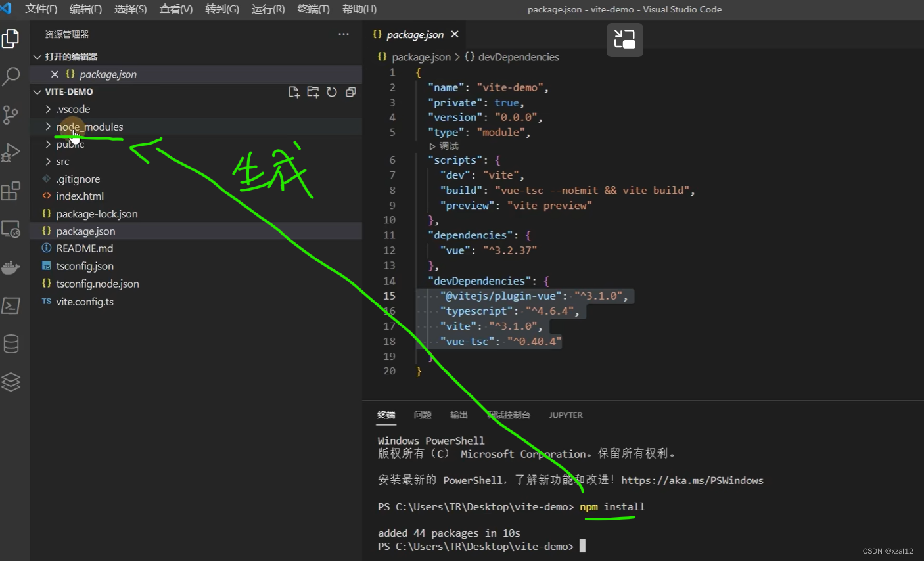This screenshot has height=561, width=924.
Task: Open the File menu
Action: pyautogui.click(x=41, y=9)
